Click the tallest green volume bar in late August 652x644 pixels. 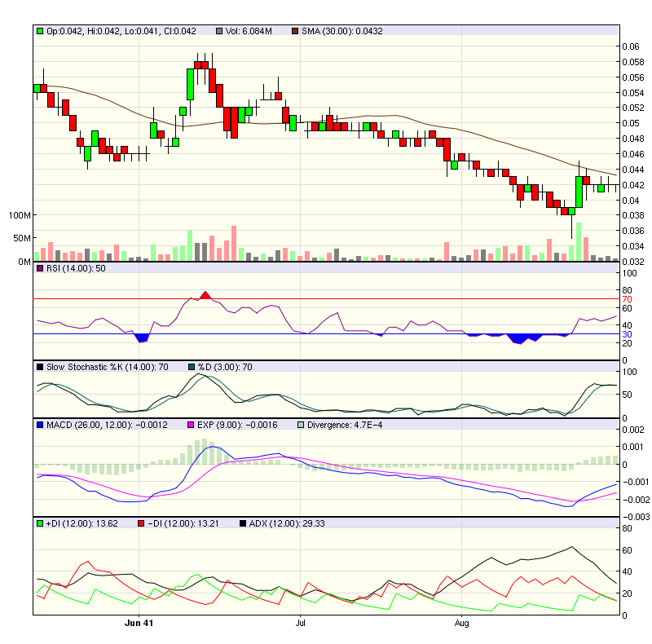[x=579, y=242]
